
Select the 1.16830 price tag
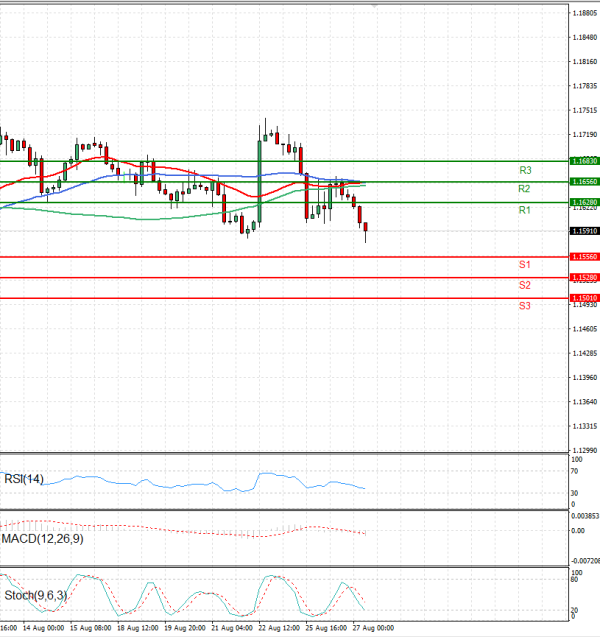point(585,161)
